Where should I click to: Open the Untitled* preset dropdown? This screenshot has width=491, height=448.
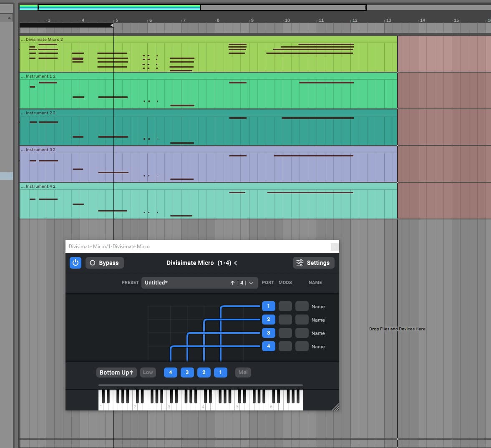coord(199,283)
